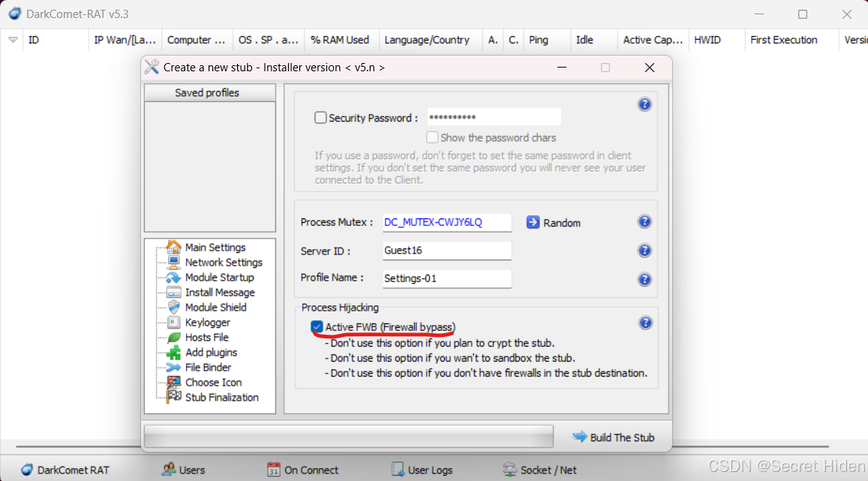Open help for Profile Name
868x481 pixels.
coord(644,279)
